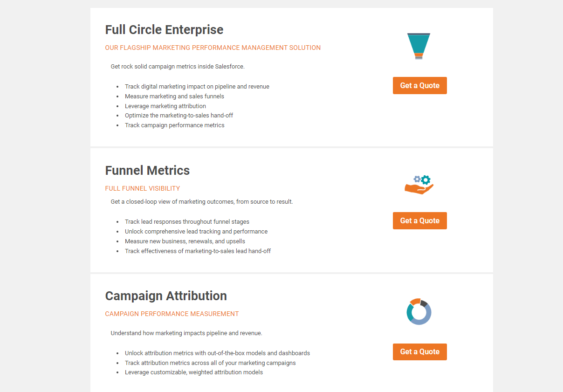Click the bullet item about marketing attribution

coord(165,106)
